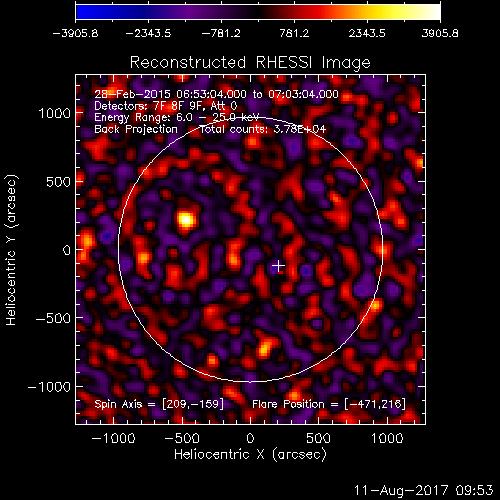The height and width of the screenshot is (500, 500).
Task: Click the 1000 tick label on Y axis
Action: pos(55,113)
